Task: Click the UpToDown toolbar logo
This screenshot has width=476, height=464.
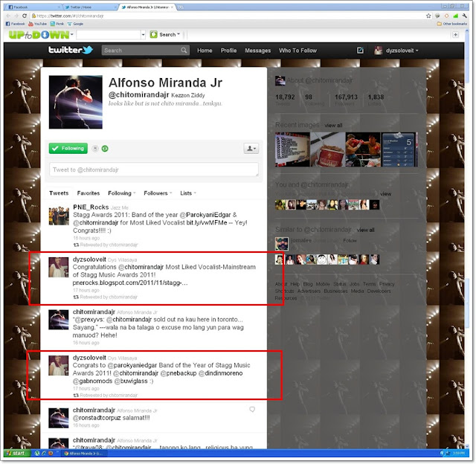Action: click(x=39, y=35)
